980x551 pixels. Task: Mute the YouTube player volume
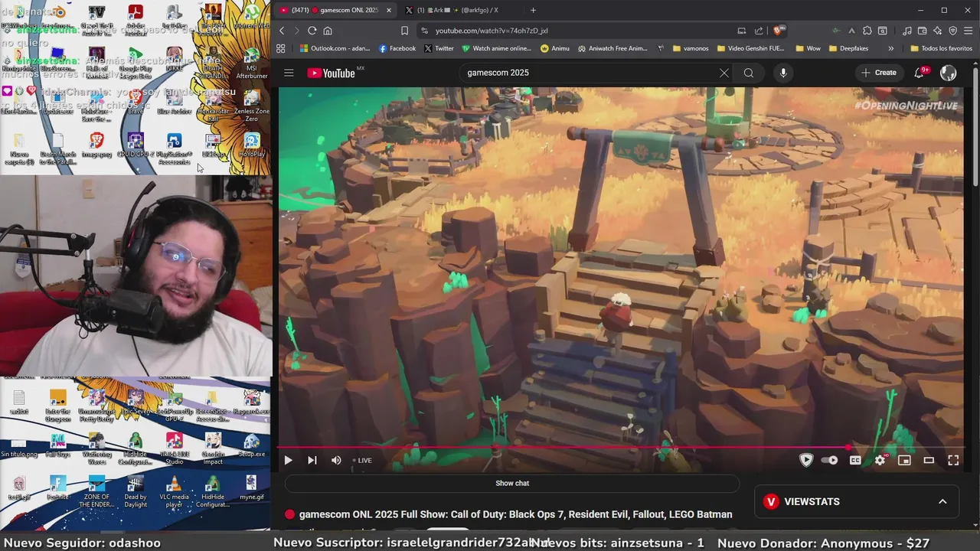tap(336, 460)
